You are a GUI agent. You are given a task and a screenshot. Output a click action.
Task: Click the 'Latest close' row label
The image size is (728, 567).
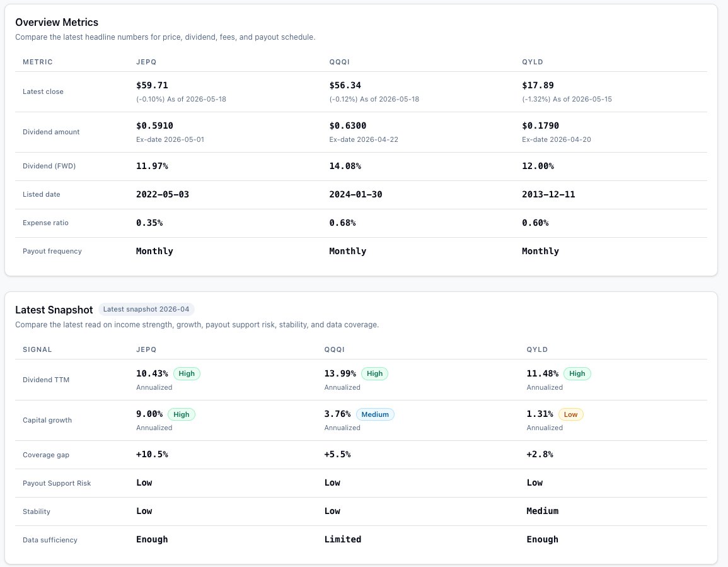pos(43,91)
